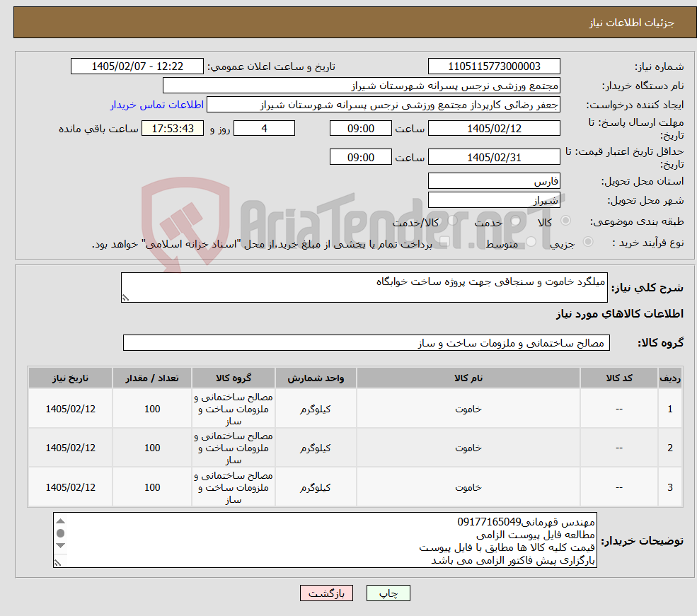Click the ایجاد کننده درخواست field

tap(383, 105)
